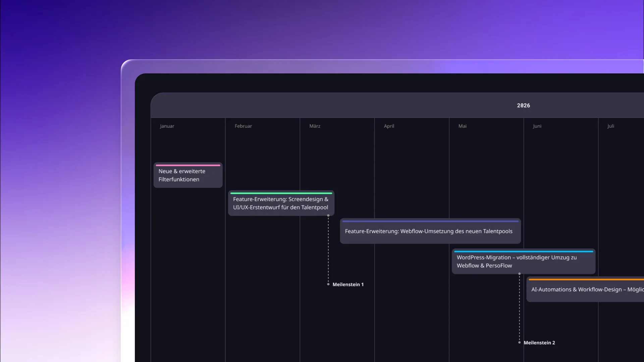This screenshot has height=362, width=644.
Task: Click the Meilenstein 2 label
Action: click(539, 343)
